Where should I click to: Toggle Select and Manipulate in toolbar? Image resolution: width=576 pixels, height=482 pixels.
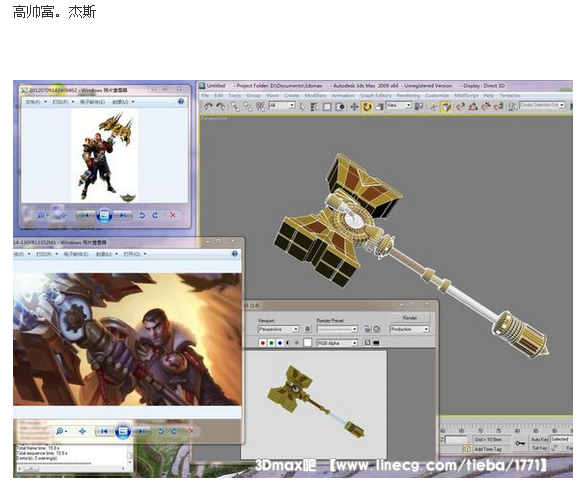(434, 107)
